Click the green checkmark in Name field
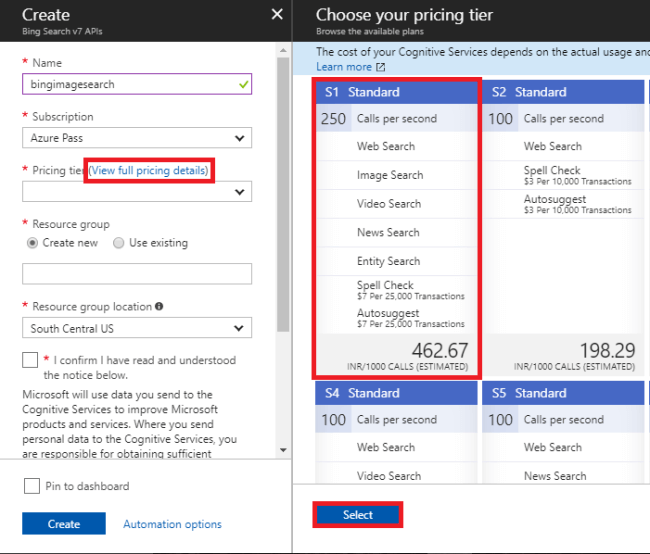 pyautogui.click(x=243, y=84)
